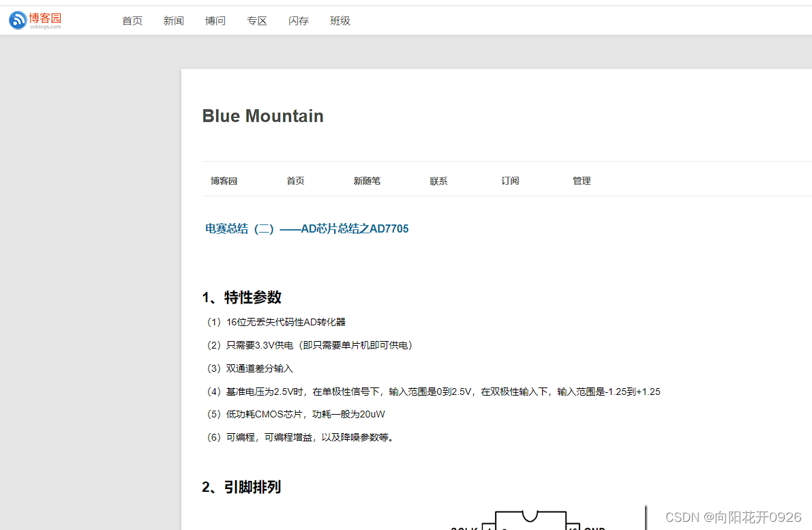812x530 pixels.
Task: Click the heading 2、引脚排列
Action: (x=241, y=487)
